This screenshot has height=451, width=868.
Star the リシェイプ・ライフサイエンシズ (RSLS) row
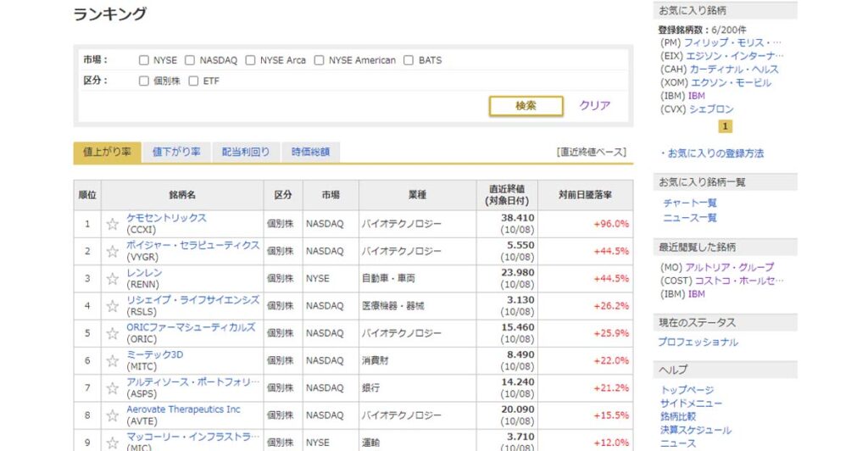pos(113,306)
